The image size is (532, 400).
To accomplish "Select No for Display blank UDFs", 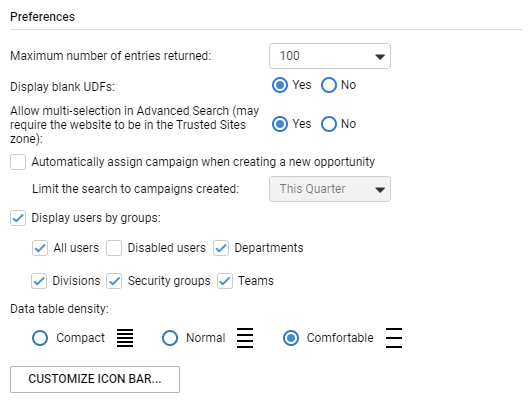I will pos(329,85).
